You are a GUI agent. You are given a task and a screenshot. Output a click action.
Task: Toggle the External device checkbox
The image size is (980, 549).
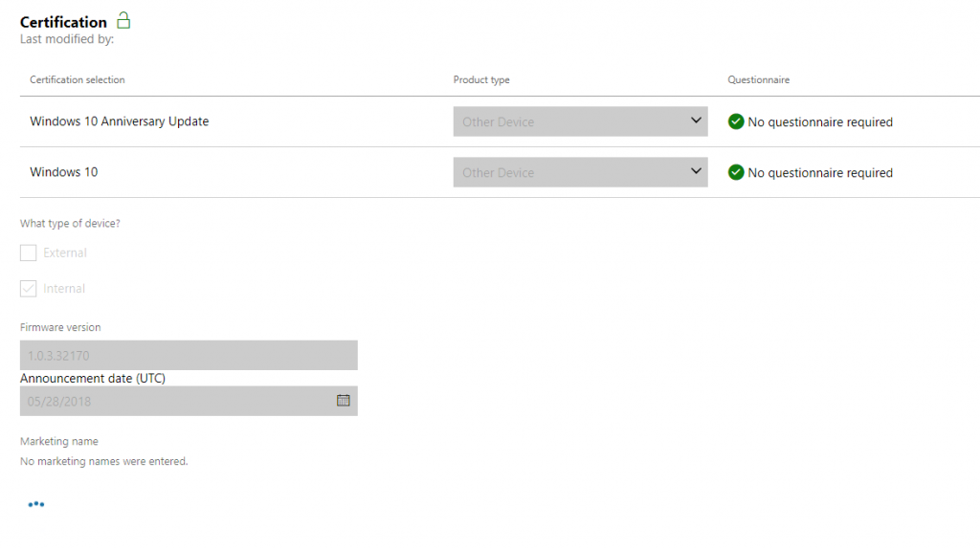(28, 253)
